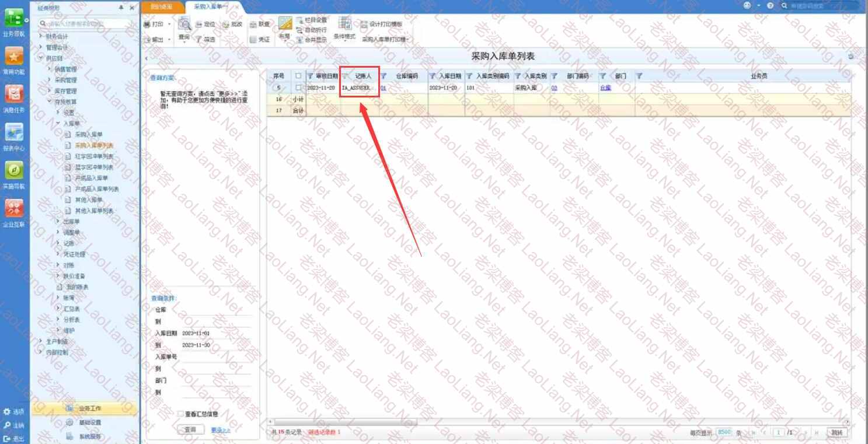Open 报表中心 from the sidebar

[14, 133]
